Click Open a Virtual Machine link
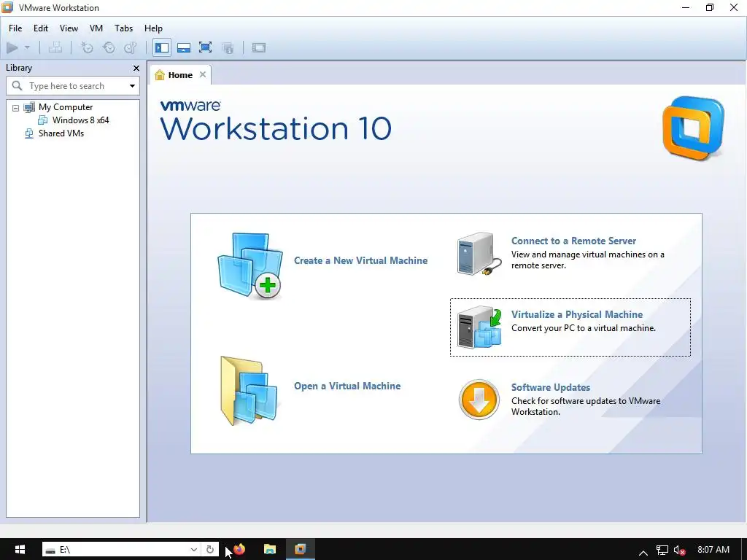Screen dimensions: 747x560 coord(347,386)
